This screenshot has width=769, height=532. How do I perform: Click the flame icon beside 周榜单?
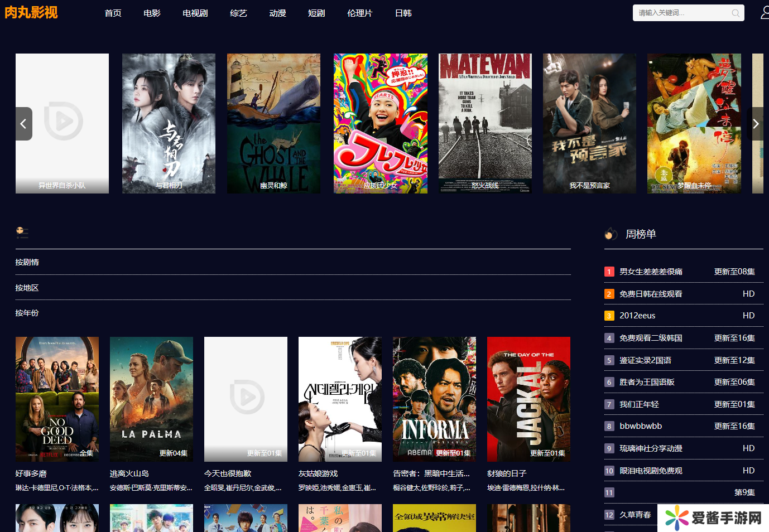(x=611, y=234)
